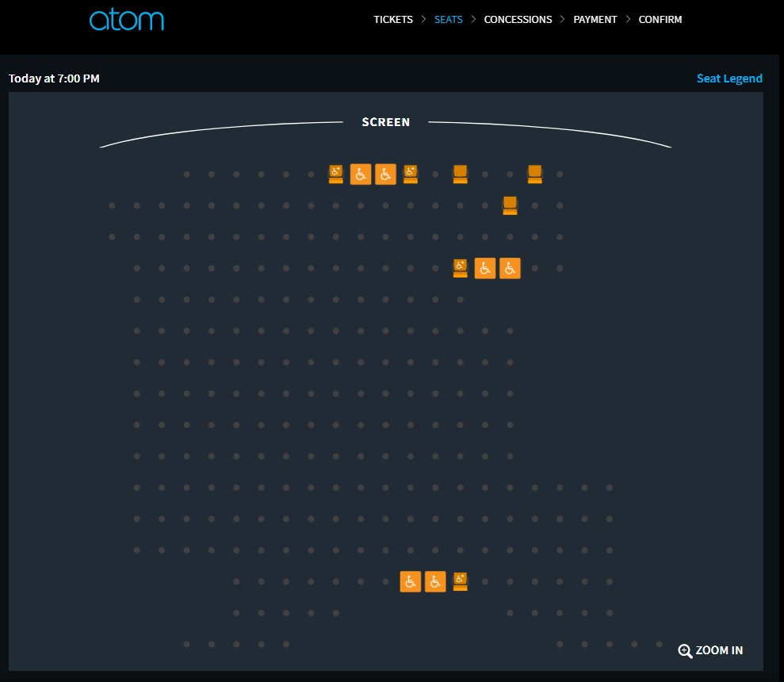Select the Seats step in breadcrumb
This screenshot has width=784, height=682.
[x=448, y=20]
